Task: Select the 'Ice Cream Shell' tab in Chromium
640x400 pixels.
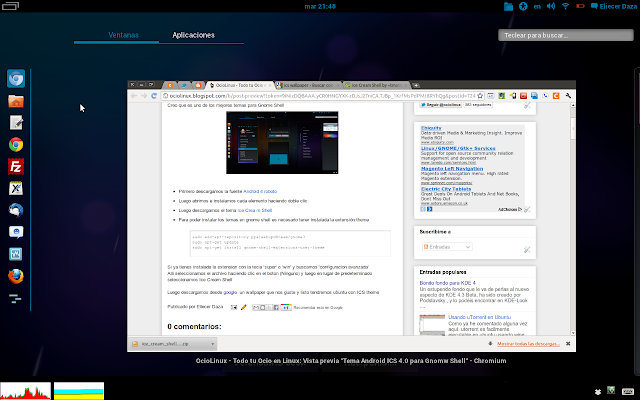Action: click(376, 85)
